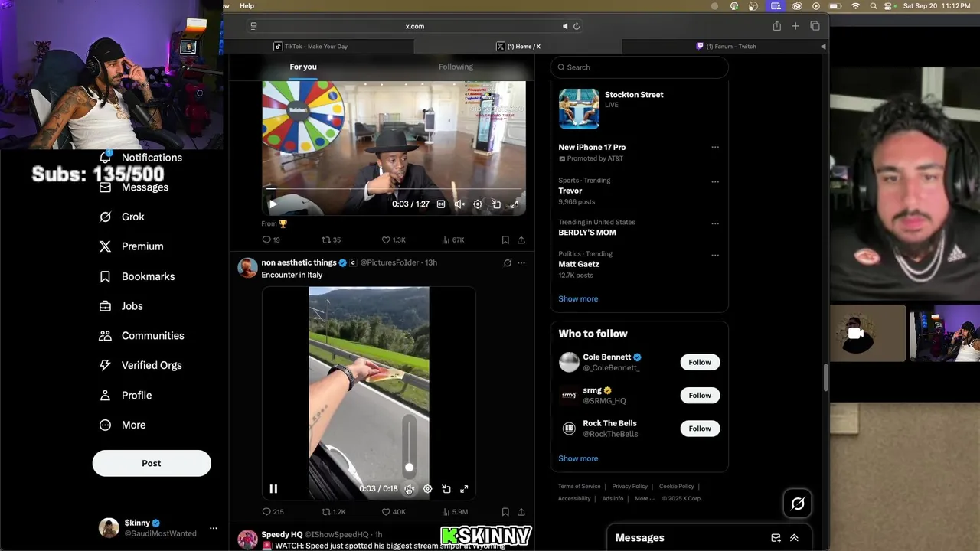Image resolution: width=980 pixels, height=551 pixels.
Task: Reply to the top post with 19 comments
Action: (x=271, y=240)
